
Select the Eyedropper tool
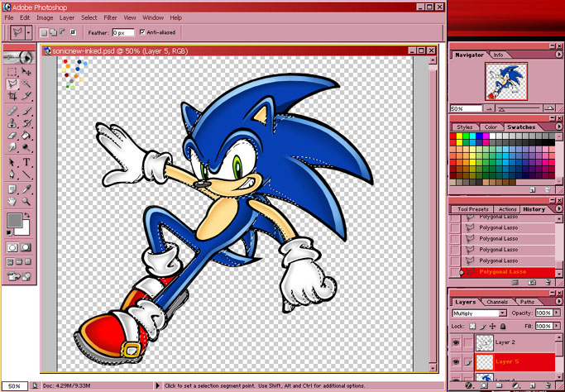coord(26,189)
